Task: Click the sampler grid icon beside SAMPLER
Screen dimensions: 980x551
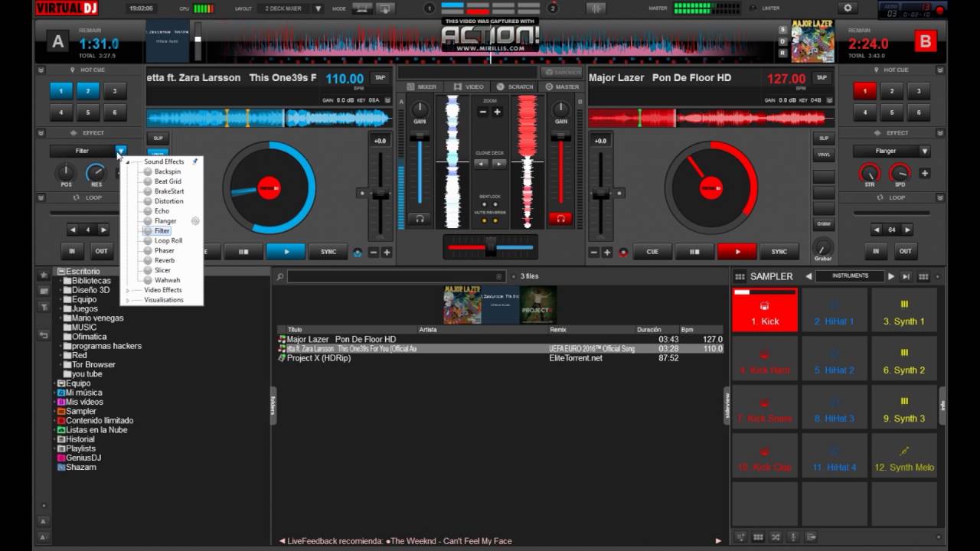Action: pos(740,276)
